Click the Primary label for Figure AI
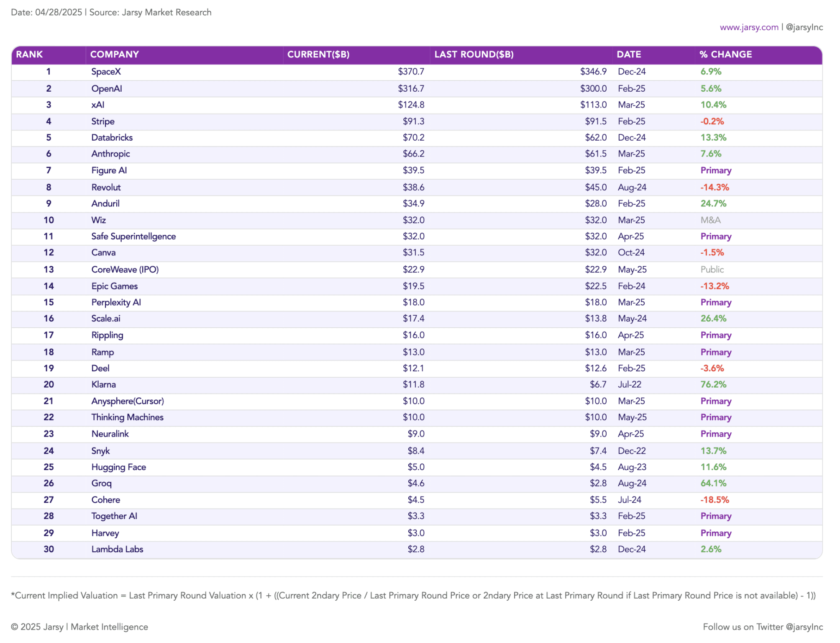 716,170
